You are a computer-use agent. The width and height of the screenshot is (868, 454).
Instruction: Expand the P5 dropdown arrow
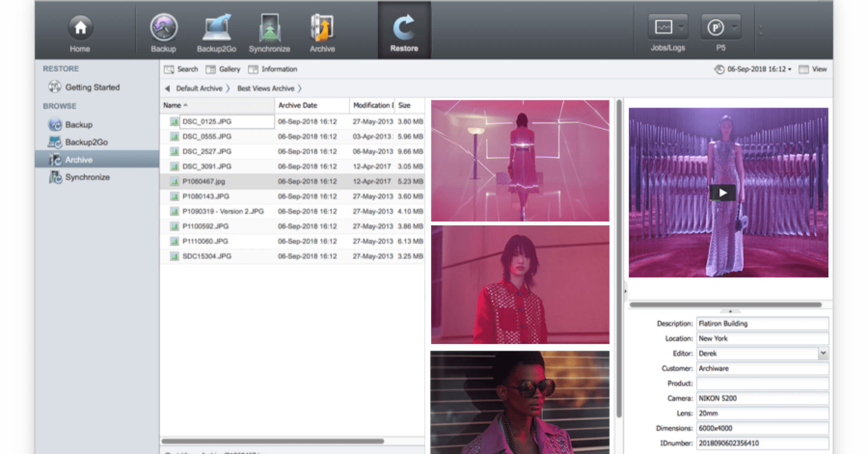click(734, 28)
